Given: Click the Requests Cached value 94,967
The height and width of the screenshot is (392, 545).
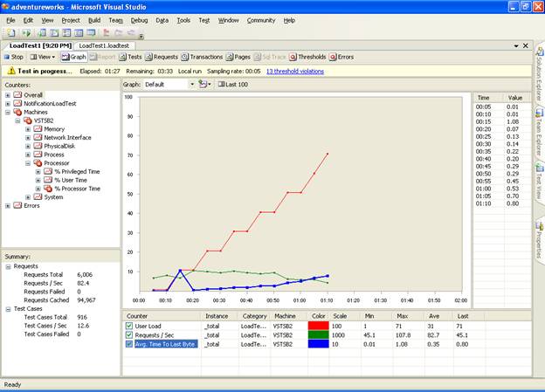Looking at the screenshot, I should coord(86,300).
